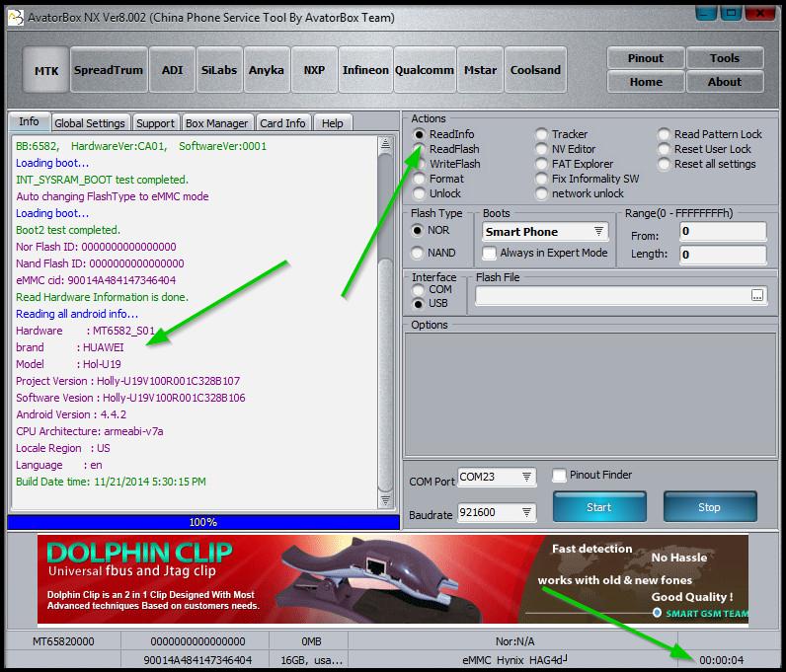Switch to the Box Manager tab
The height and width of the screenshot is (672, 786).
[x=216, y=123]
